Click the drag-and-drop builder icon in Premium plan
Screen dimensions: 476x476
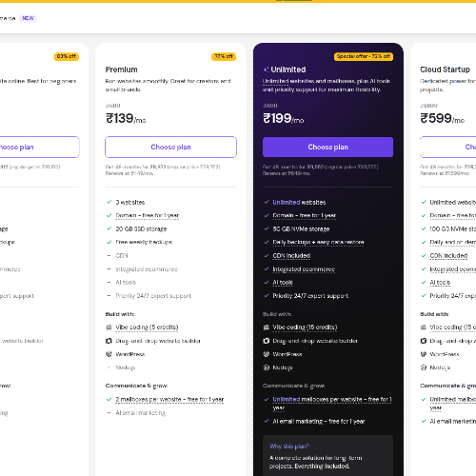(x=109, y=341)
